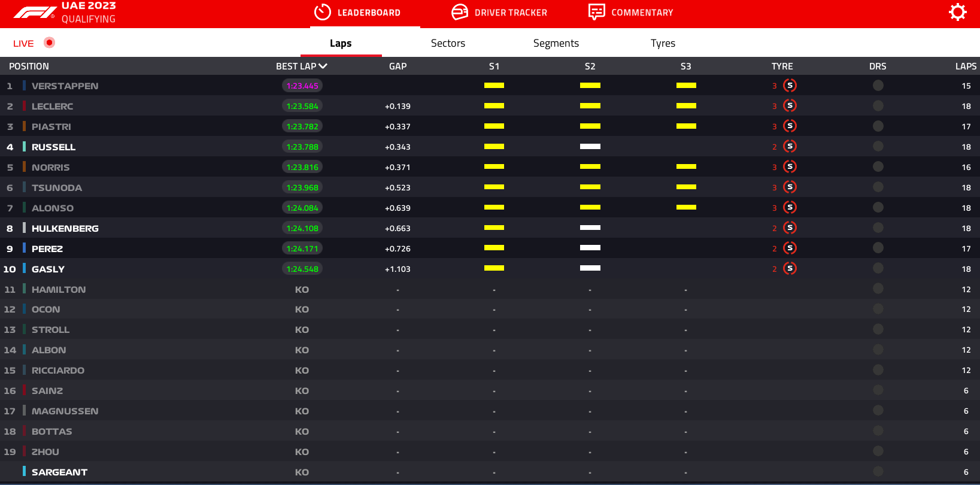Image resolution: width=980 pixels, height=485 pixels.
Task: Click the UAE 2023 Qualifying title
Action: [x=89, y=13]
